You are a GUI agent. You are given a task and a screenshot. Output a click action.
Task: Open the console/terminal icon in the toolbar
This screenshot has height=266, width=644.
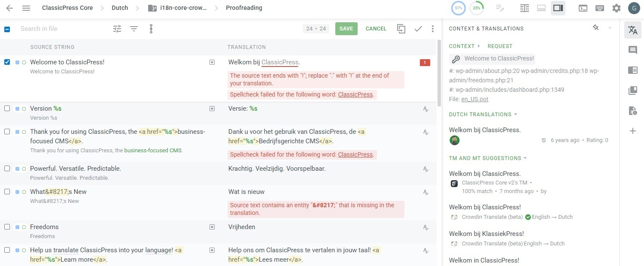(583, 8)
